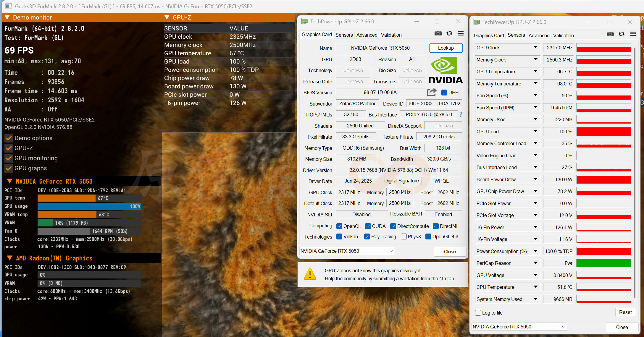Click Name field NVIDIA GeForce RTX 5050
The image size is (644, 337).
(x=380, y=48)
